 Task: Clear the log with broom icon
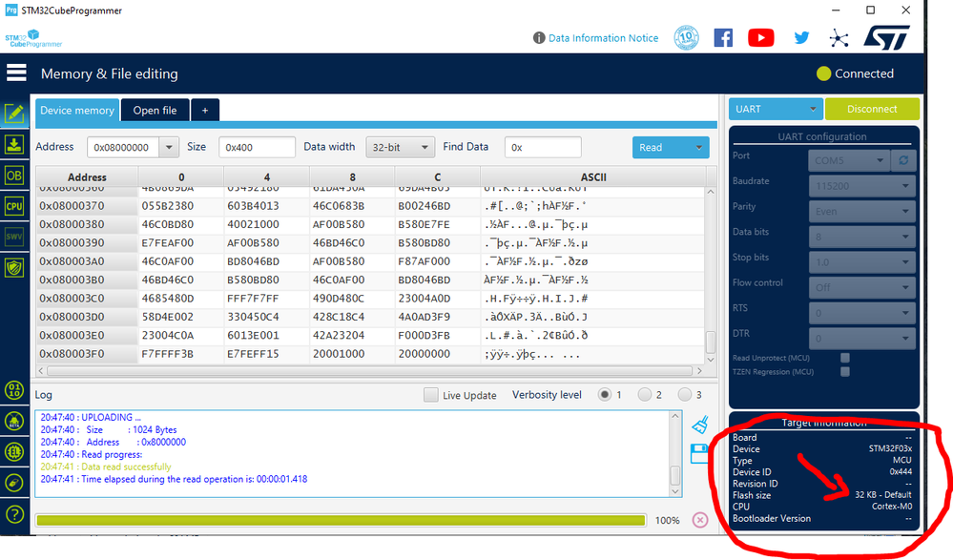(700, 425)
